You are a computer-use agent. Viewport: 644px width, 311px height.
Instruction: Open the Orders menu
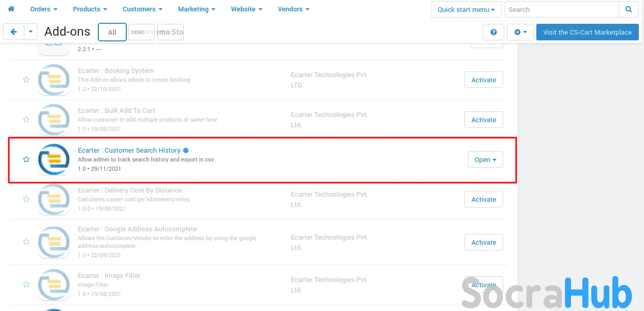pos(43,9)
